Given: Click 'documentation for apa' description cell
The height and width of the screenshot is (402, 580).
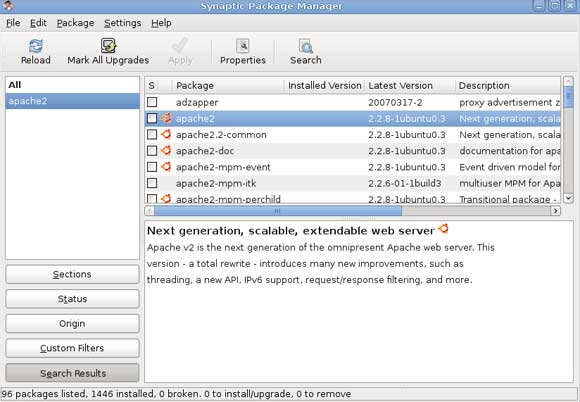Looking at the screenshot, I should click(509, 151).
